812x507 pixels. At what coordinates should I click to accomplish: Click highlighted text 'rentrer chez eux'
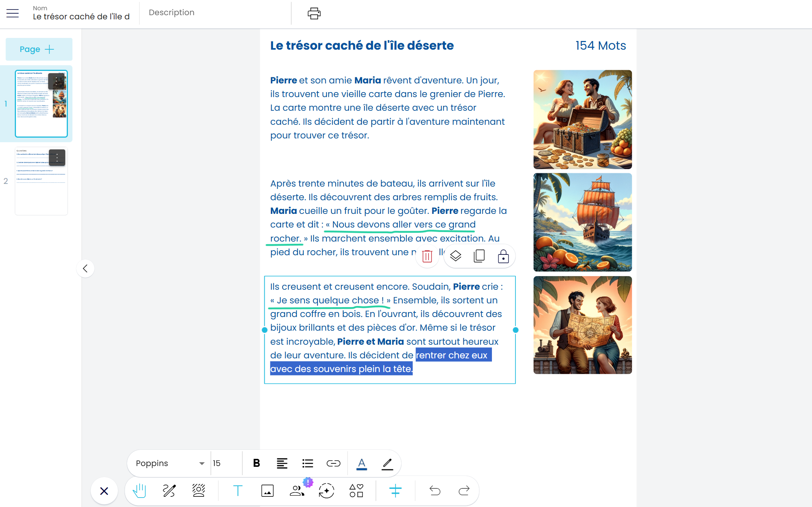452,355
